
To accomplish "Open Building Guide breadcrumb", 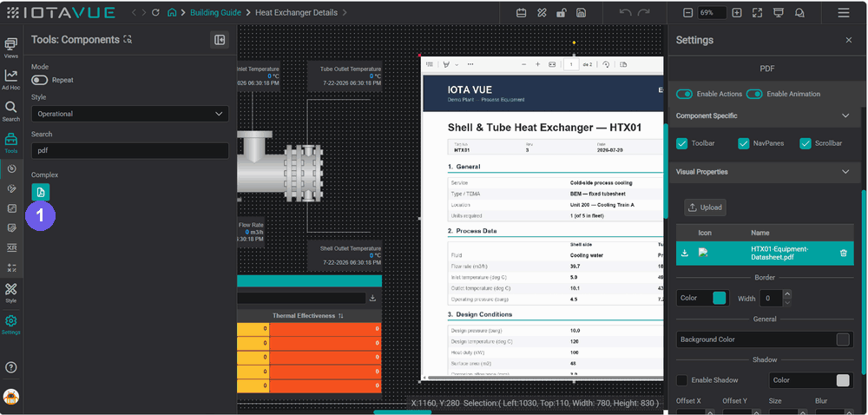I will [x=215, y=13].
